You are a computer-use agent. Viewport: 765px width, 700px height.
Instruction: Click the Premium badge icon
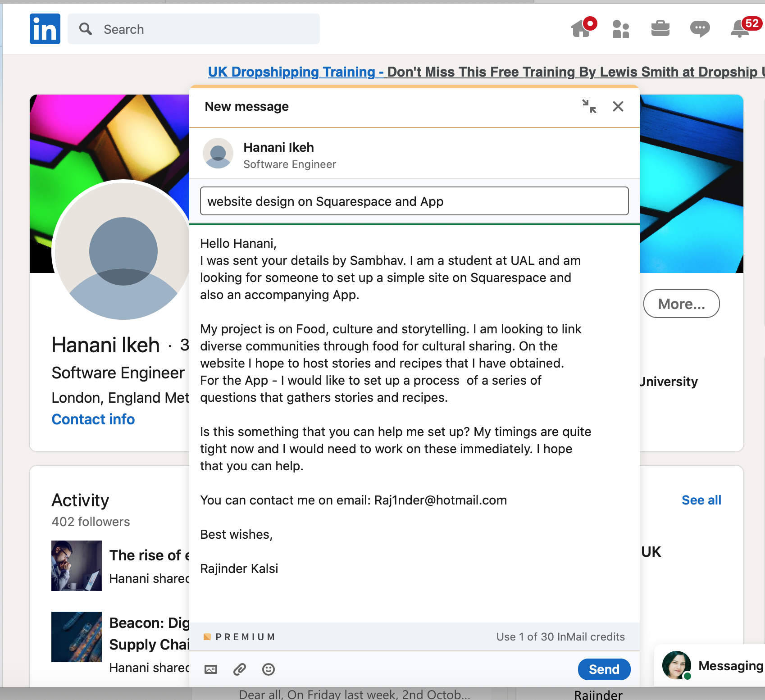click(207, 637)
